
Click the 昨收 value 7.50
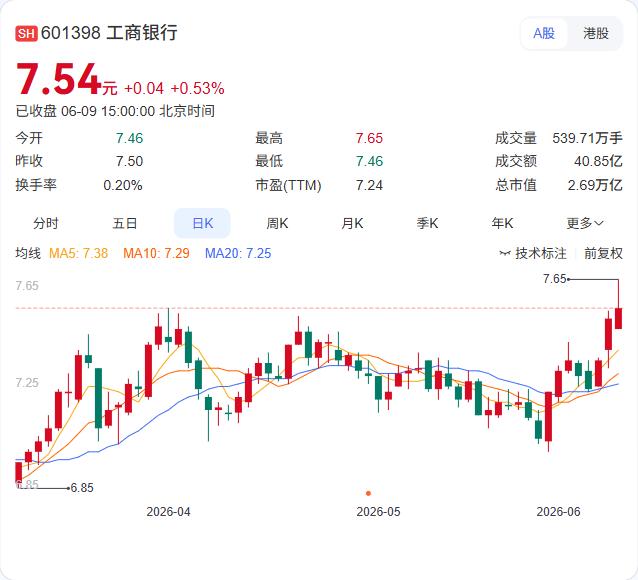tap(129, 161)
